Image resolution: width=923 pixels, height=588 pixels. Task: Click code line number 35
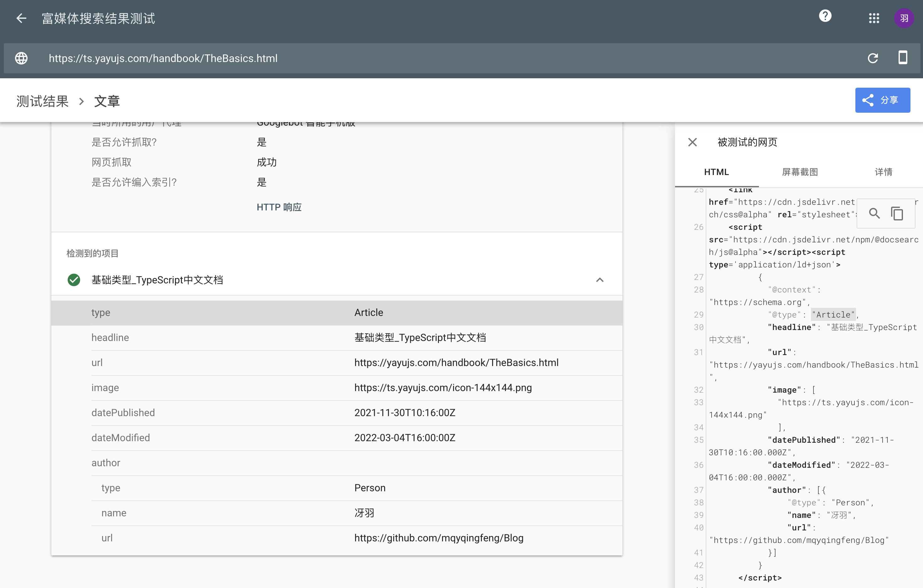click(699, 440)
